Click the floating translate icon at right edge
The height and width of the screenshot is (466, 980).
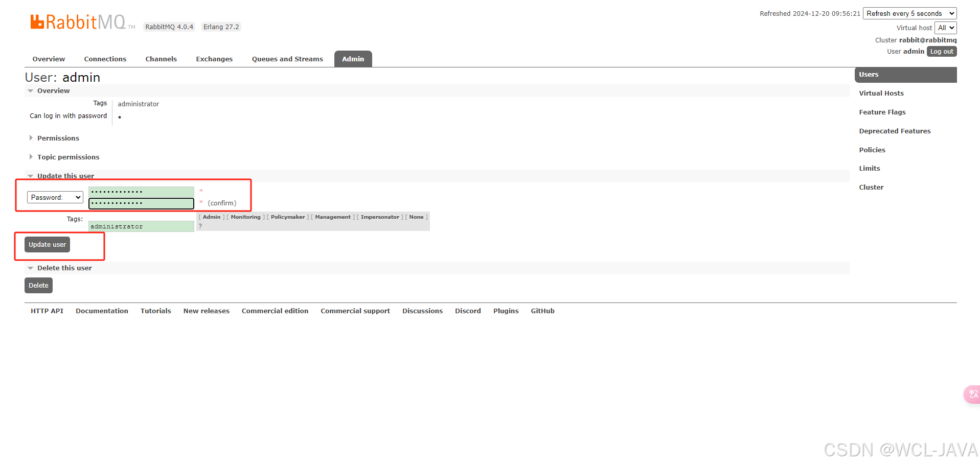click(x=972, y=394)
